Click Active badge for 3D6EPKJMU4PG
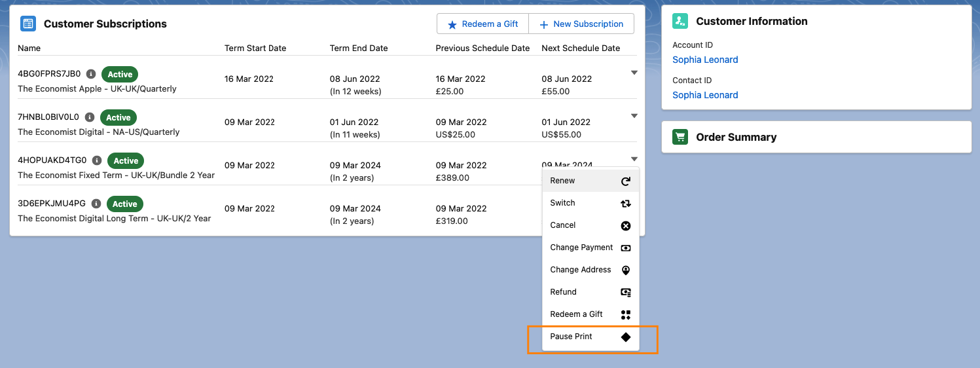The width and height of the screenshot is (980, 368). click(124, 204)
